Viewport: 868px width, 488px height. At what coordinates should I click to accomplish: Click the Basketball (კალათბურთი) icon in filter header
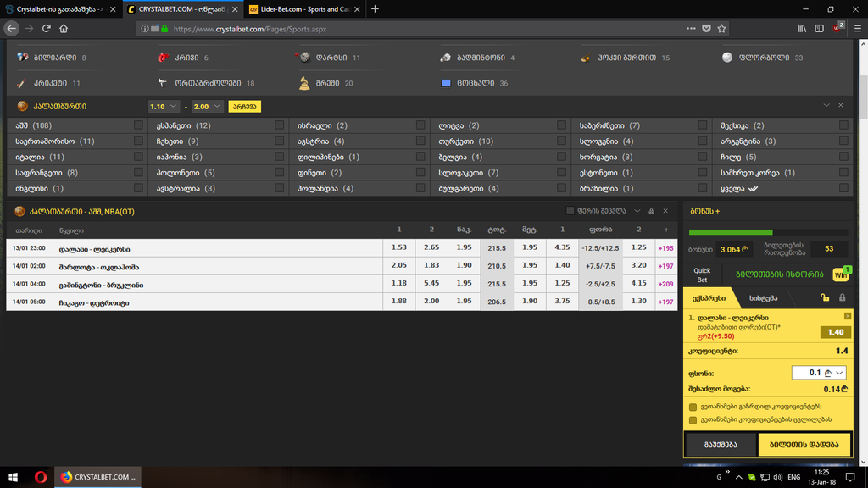point(22,106)
